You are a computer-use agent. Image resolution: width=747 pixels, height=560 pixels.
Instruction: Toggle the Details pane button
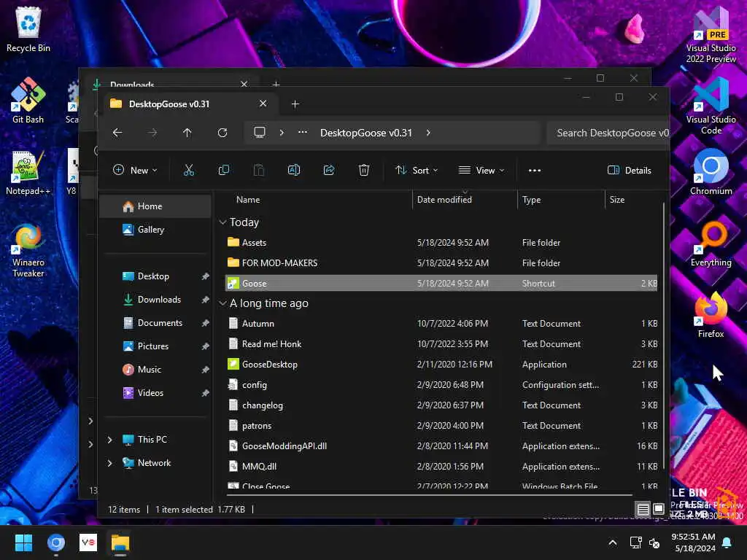coord(630,170)
